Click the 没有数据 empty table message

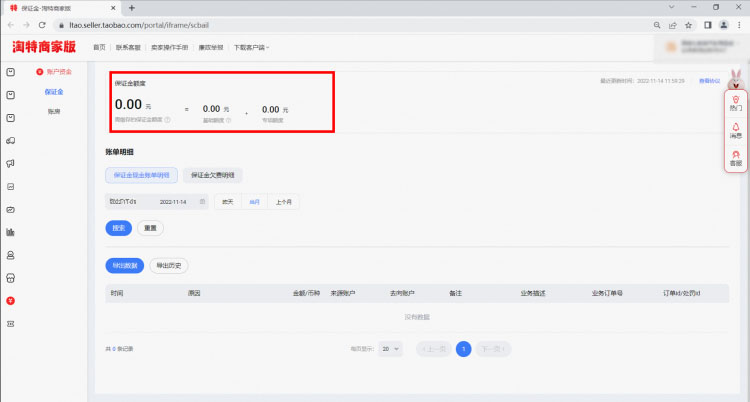coord(417,317)
